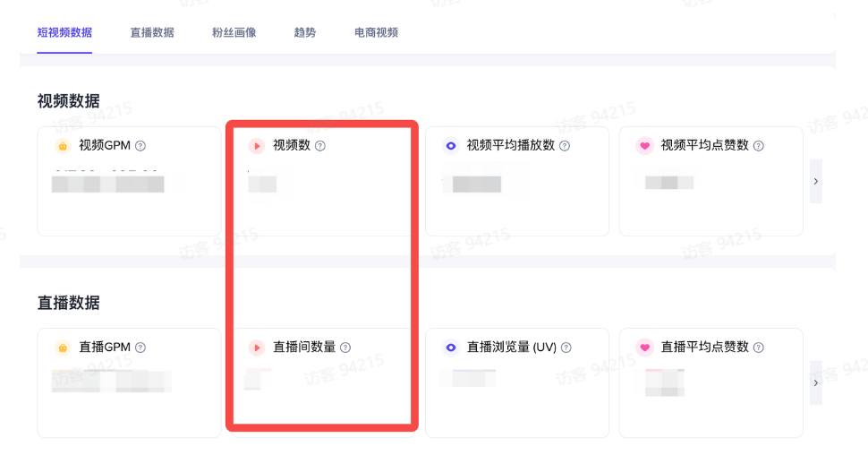Open help tooltip beside 视频GPM

click(140, 146)
